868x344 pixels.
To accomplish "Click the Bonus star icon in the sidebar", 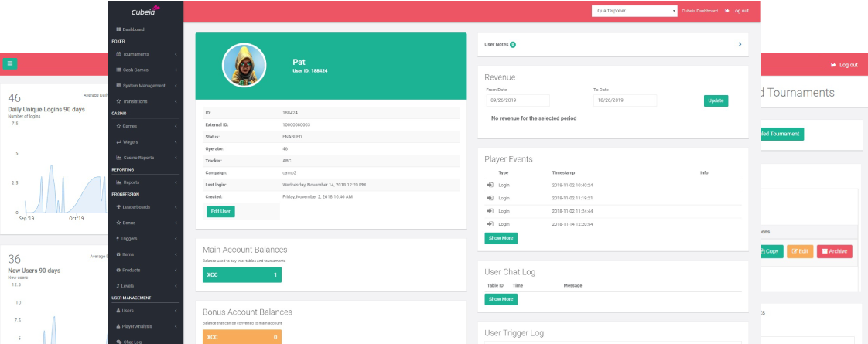I will (118, 223).
